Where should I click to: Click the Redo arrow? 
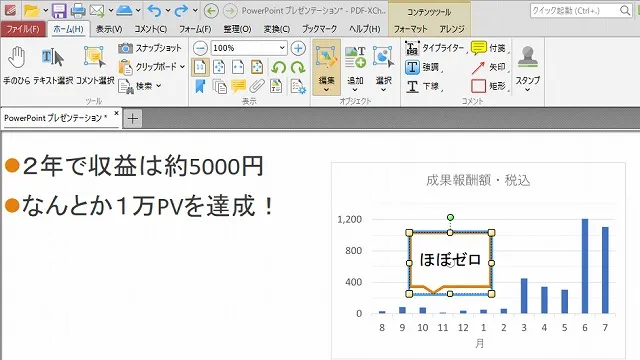tap(181, 10)
